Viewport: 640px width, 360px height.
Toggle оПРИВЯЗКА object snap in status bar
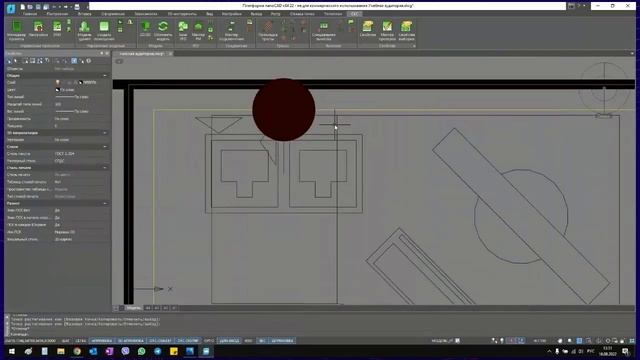coord(102,340)
